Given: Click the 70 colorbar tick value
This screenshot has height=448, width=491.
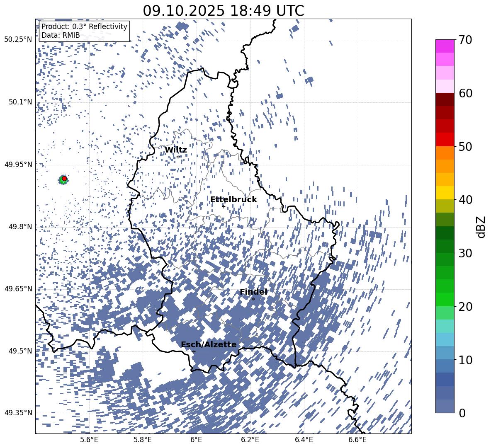Looking at the screenshot, I should 465,40.
